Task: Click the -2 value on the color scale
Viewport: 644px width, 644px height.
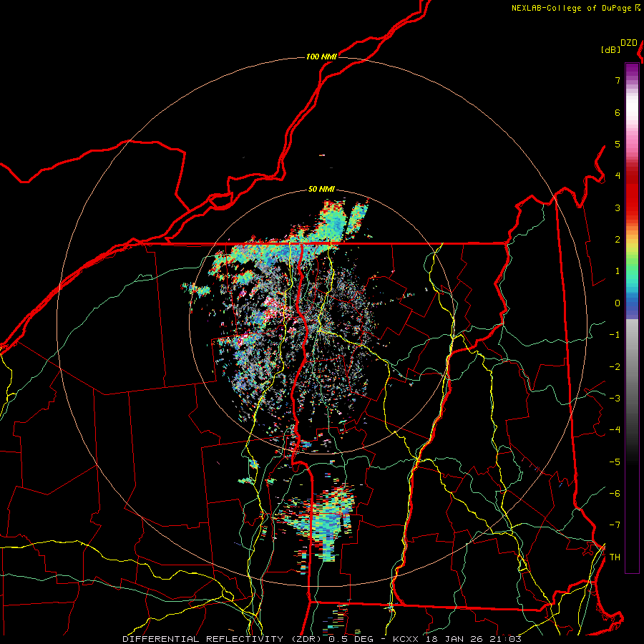Action: pyautogui.click(x=615, y=367)
